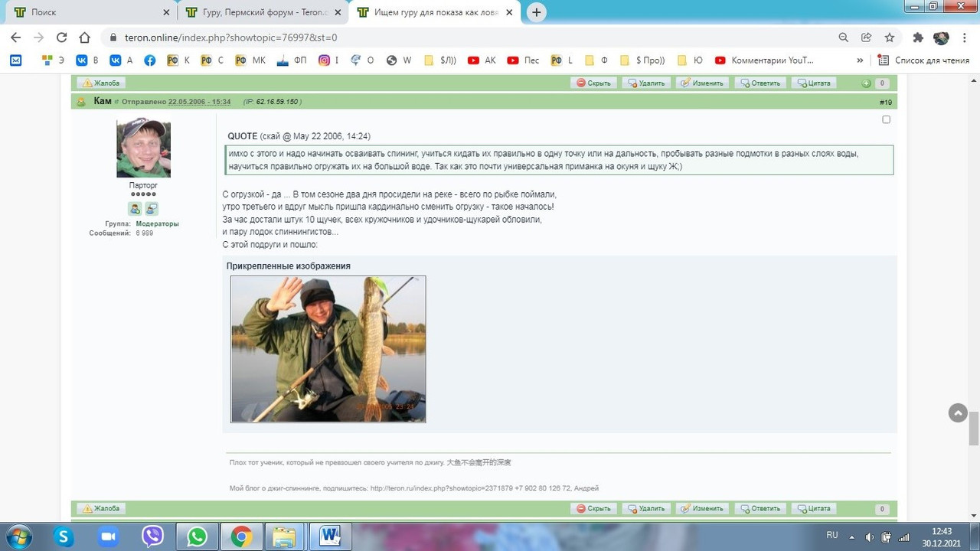Open the RU language selector in taskbar
The height and width of the screenshot is (551, 980).
click(831, 536)
